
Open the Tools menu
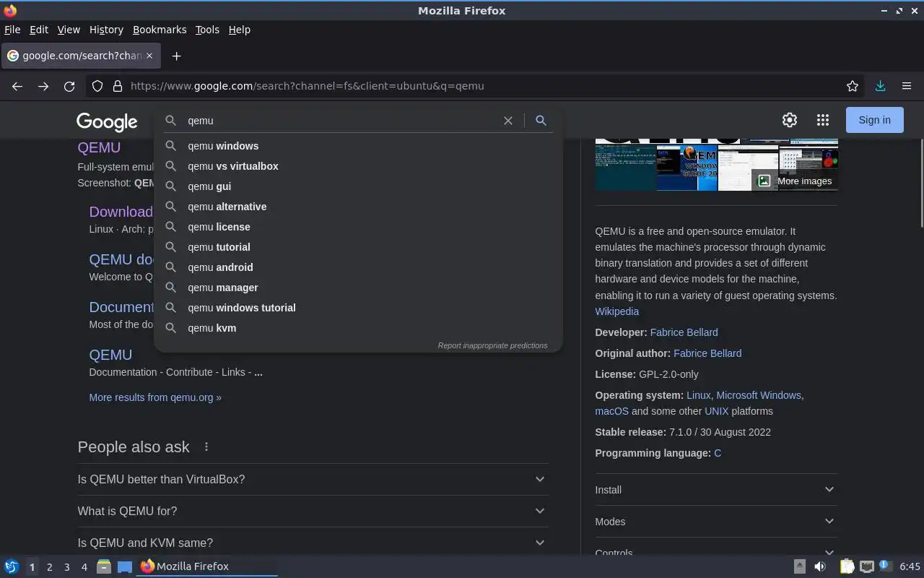[207, 30]
